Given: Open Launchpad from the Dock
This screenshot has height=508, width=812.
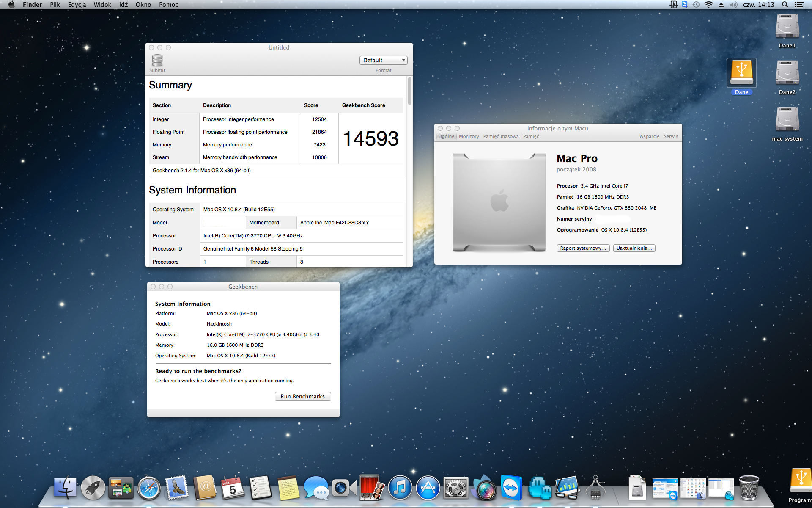Looking at the screenshot, I should click(x=93, y=487).
